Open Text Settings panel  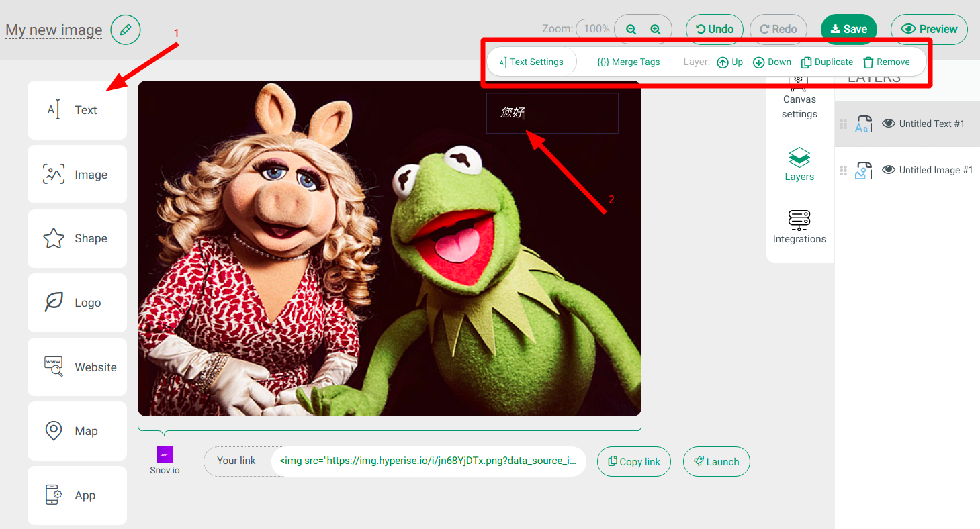pos(531,62)
